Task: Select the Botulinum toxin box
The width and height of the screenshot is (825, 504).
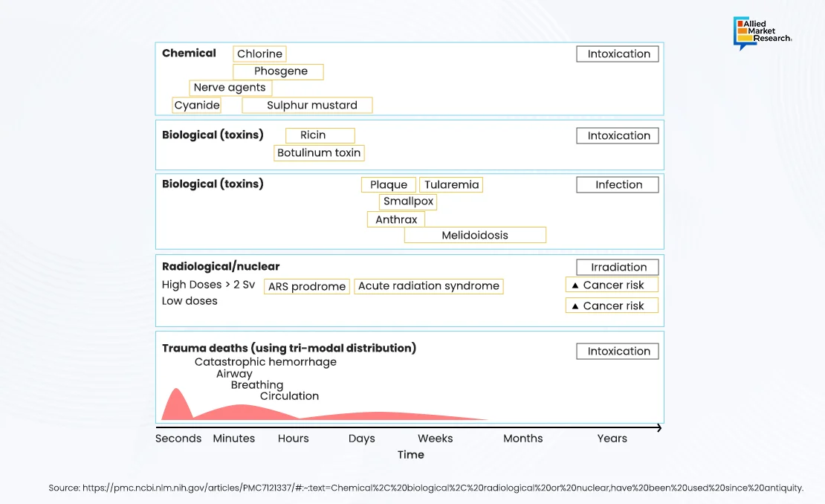Action: click(x=319, y=153)
